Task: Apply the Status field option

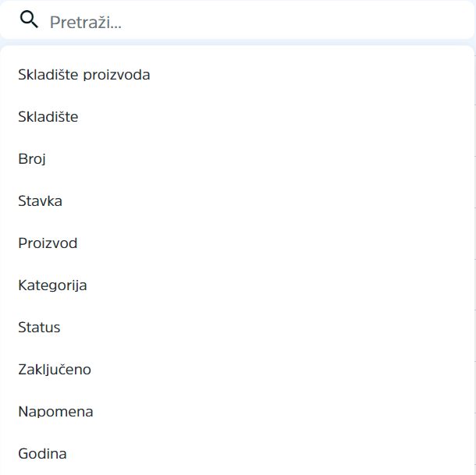Action: coord(237,327)
